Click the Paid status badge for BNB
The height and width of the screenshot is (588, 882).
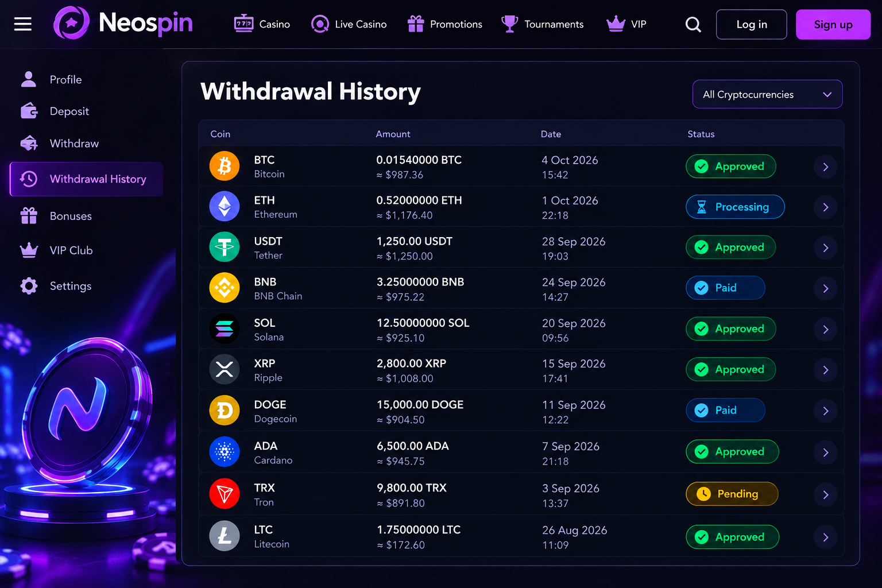point(725,288)
